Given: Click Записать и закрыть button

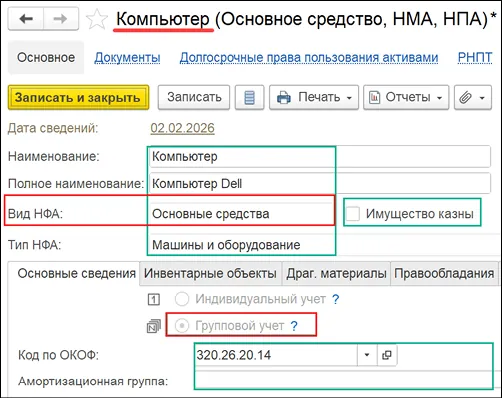Looking at the screenshot, I should pyautogui.click(x=78, y=97).
